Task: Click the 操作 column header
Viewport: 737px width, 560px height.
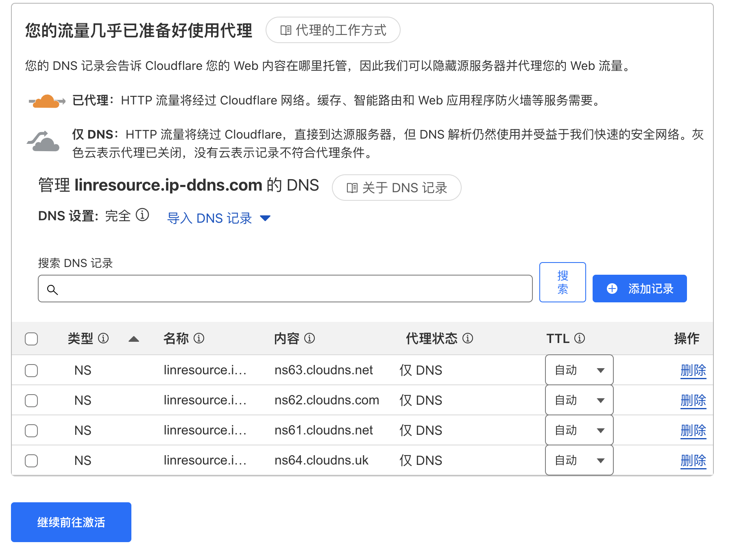Action: coord(687,338)
